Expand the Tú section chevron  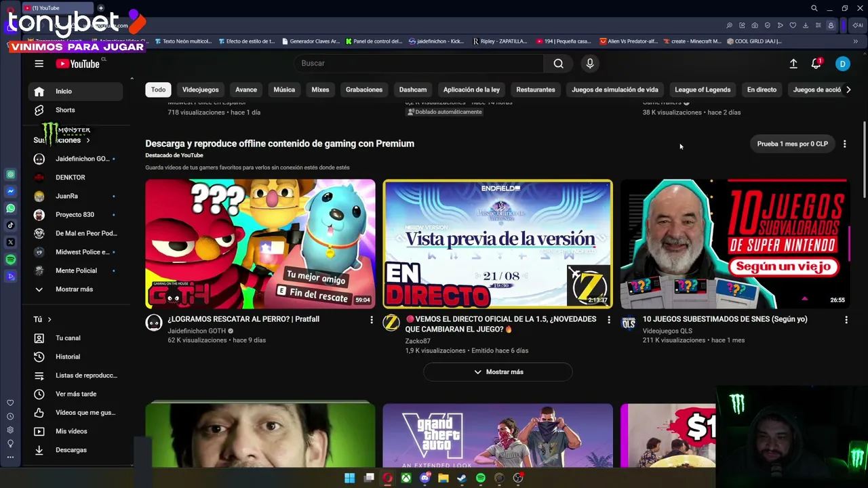50,319
